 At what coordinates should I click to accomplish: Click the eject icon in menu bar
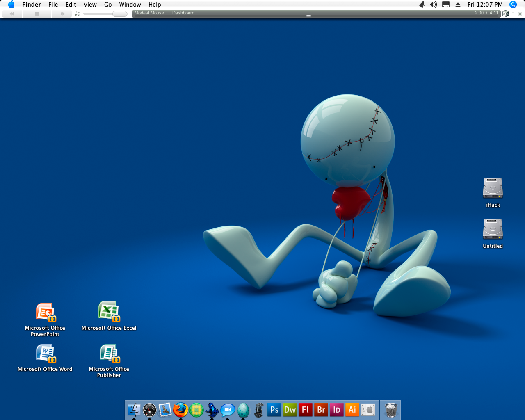[458, 5]
